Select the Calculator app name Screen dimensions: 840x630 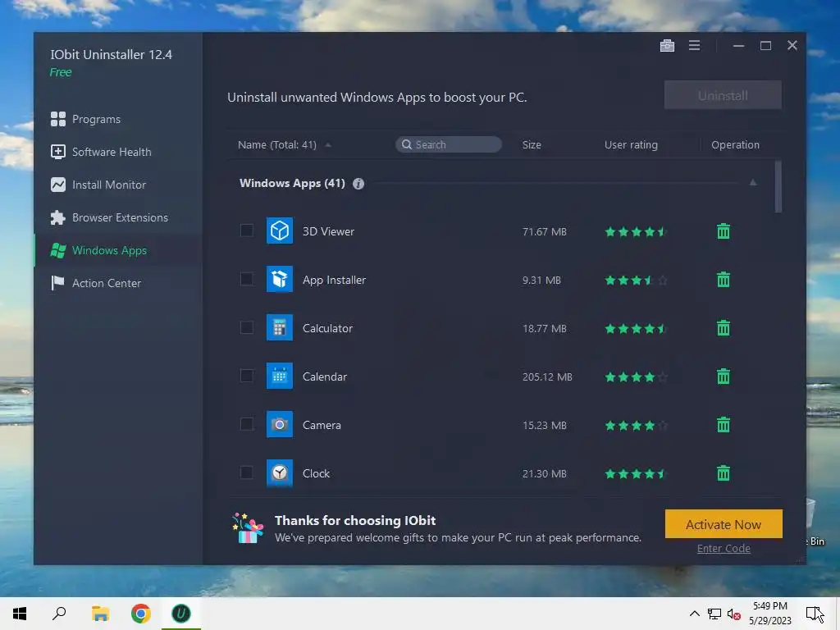(x=327, y=328)
